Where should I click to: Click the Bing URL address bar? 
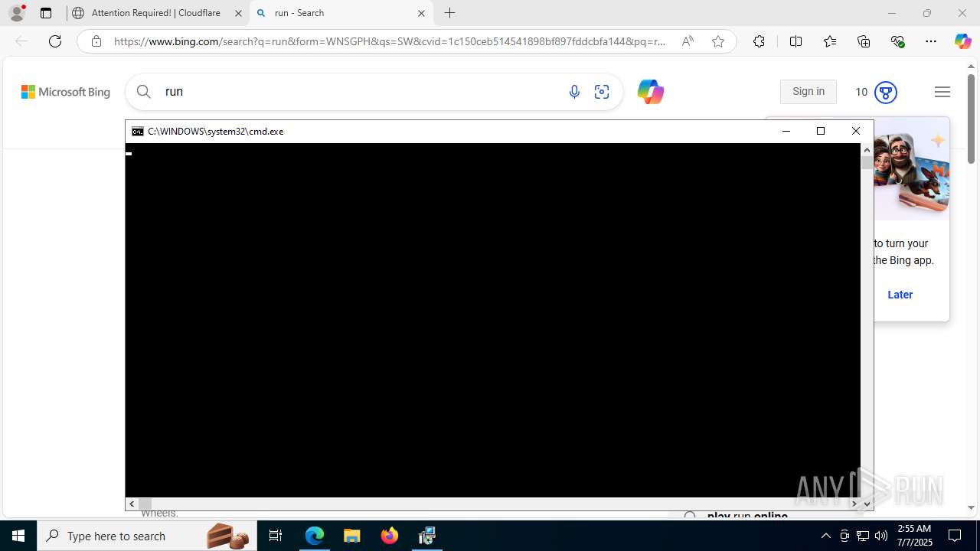pos(390,41)
